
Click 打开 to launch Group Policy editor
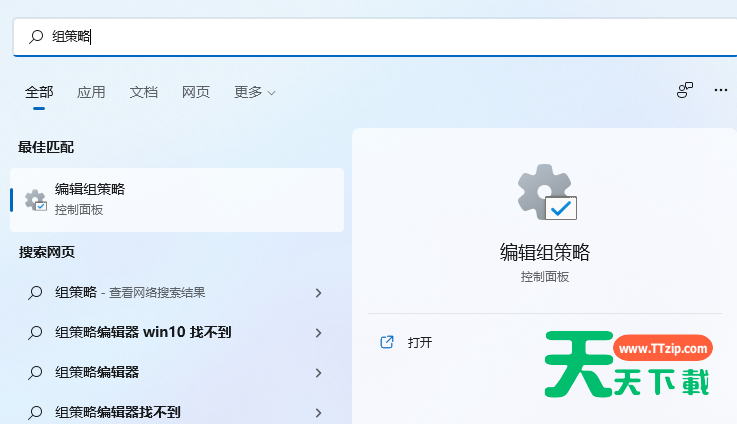tap(420, 342)
